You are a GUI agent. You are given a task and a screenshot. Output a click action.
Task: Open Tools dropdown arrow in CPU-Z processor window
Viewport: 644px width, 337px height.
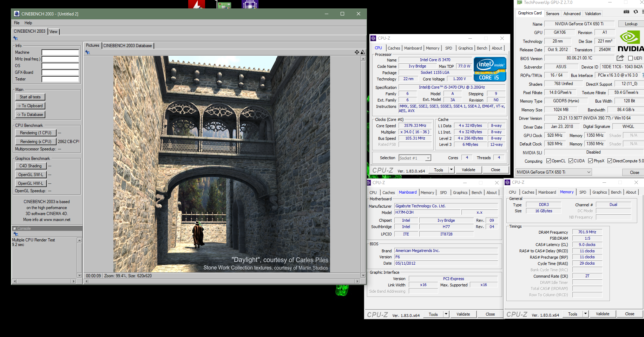tap(452, 170)
